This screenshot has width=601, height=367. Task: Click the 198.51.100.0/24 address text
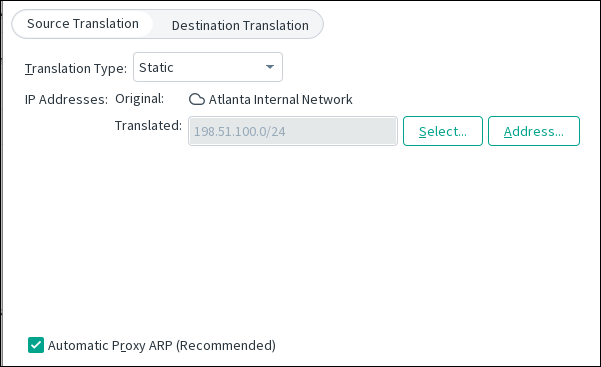tap(240, 132)
